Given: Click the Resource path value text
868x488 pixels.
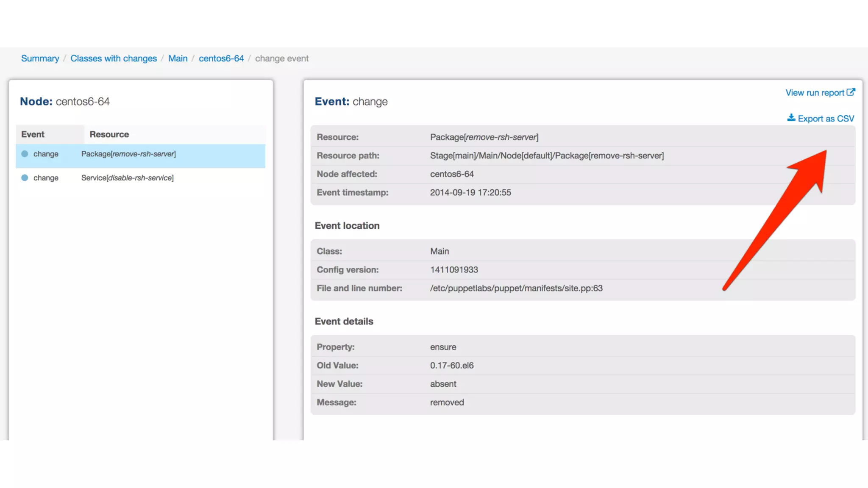Looking at the screenshot, I should (x=547, y=155).
